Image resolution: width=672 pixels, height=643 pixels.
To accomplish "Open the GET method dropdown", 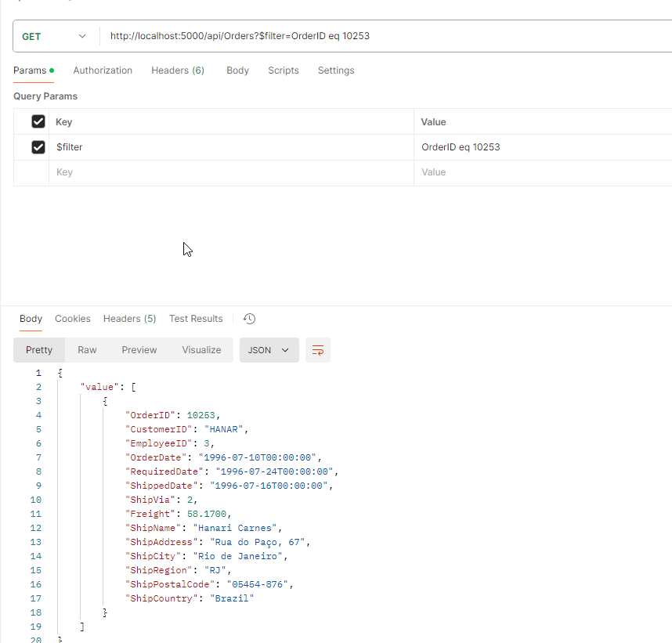I will tap(54, 37).
